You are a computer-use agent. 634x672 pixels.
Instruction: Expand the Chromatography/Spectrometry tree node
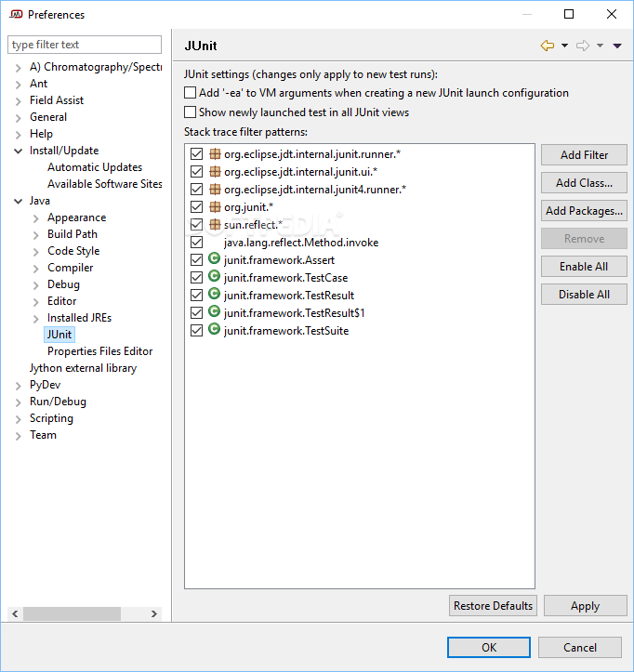coord(18,68)
